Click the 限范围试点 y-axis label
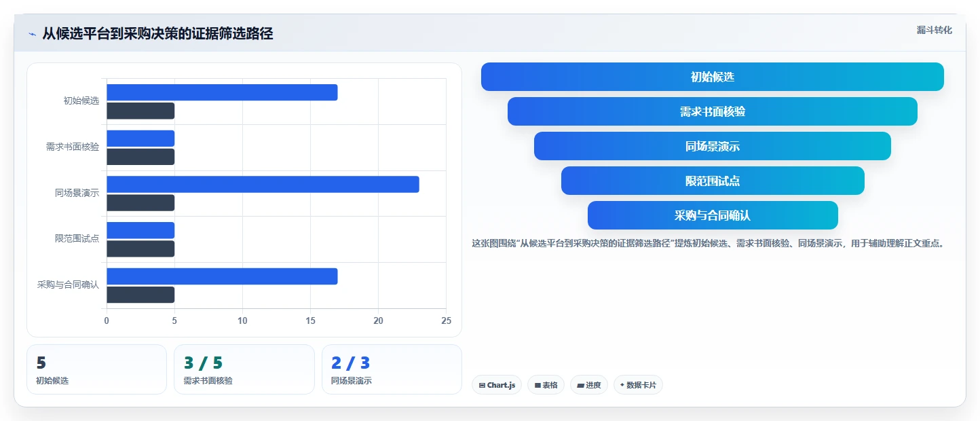 (77, 238)
